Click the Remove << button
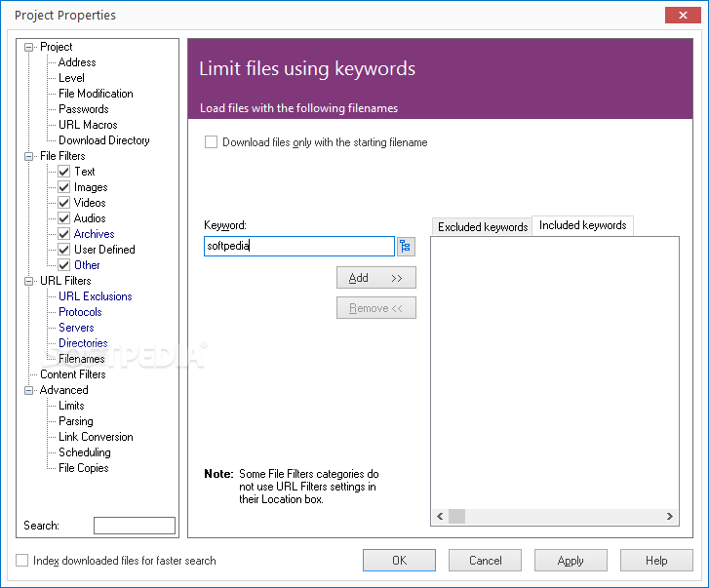Viewport: 709px width, 588px height. pyautogui.click(x=376, y=308)
